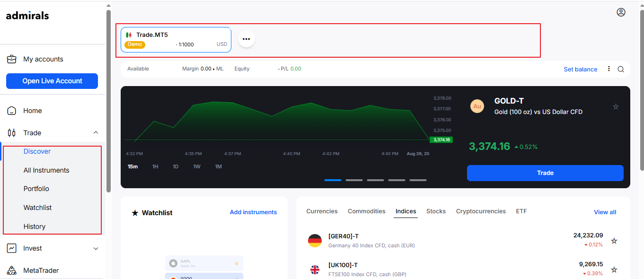Click the fifth carousel indicator dash
644x279 pixels.
tap(418, 180)
